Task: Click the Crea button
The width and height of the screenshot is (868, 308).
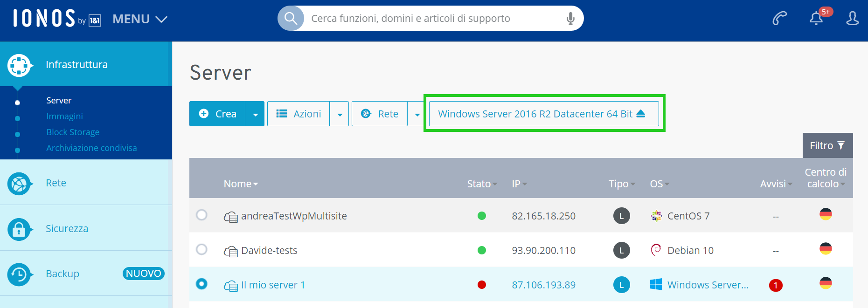Action: [x=217, y=114]
